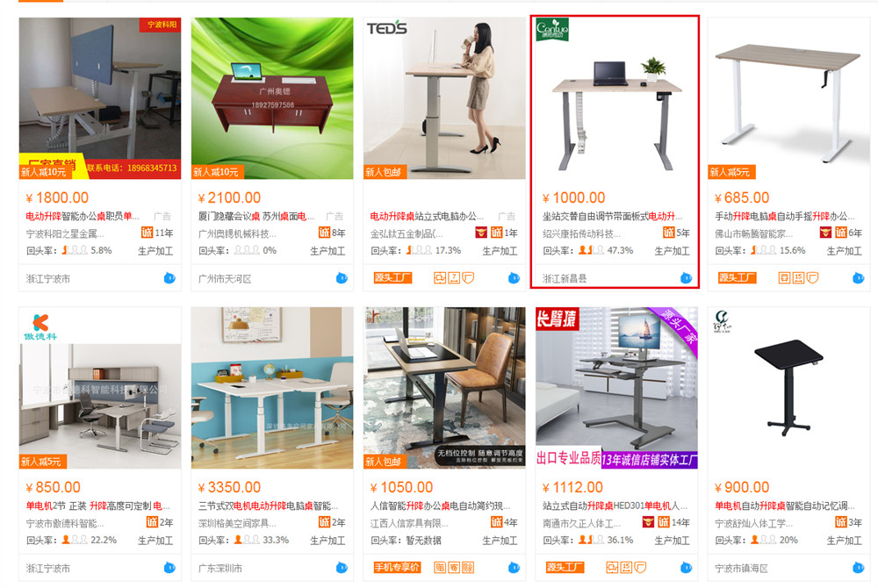Click the 手机专享价 badge under ¥1050.00 listing

point(397,567)
